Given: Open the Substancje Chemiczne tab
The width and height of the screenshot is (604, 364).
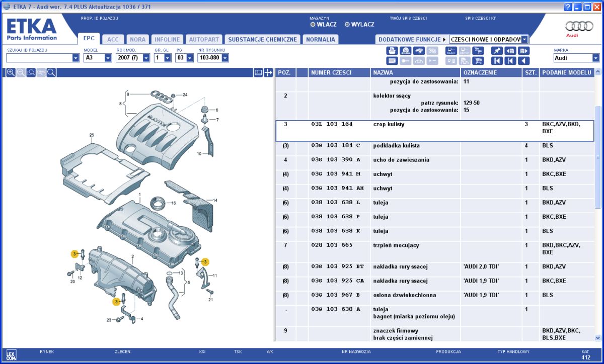Looking at the screenshot, I should [262, 39].
